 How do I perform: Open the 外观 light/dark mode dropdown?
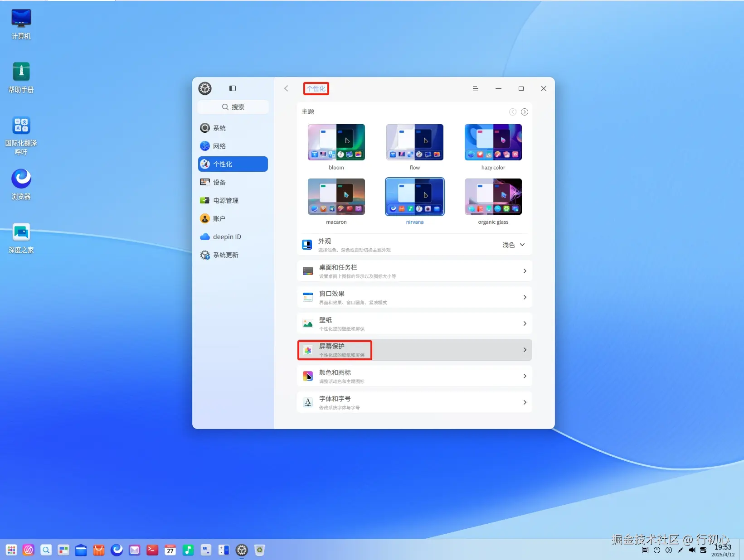coord(513,245)
